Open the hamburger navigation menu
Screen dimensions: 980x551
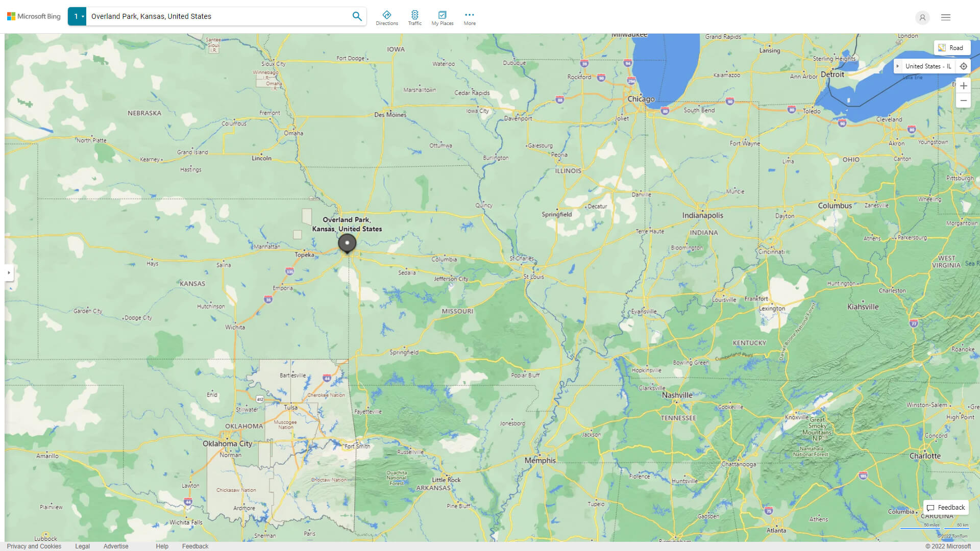click(x=945, y=17)
